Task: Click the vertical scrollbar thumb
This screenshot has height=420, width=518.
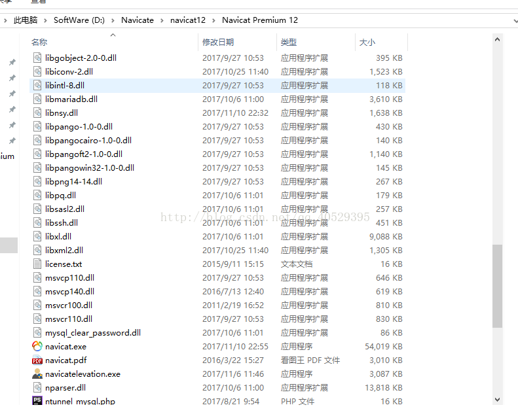Action: pyautogui.click(x=497, y=286)
